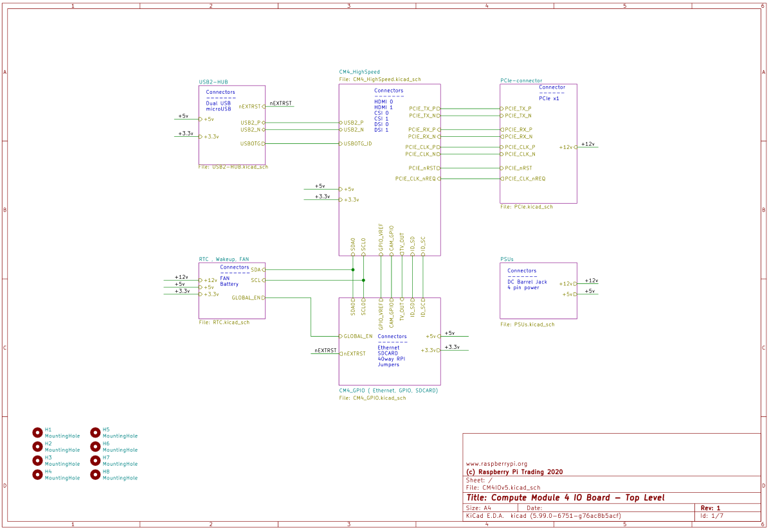
Task: Click the title block's Title text
Action: click(565, 498)
